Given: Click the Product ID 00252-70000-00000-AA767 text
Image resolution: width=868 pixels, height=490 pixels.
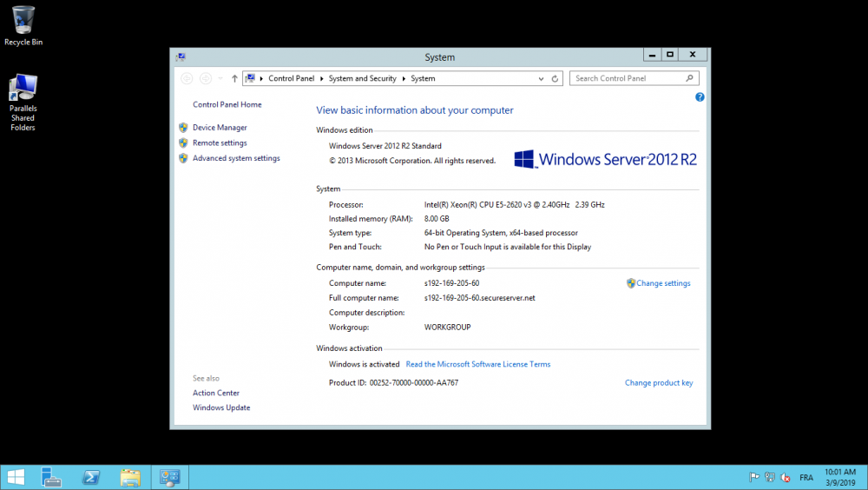Looking at the screenshot, I should [x=393, y=383].
